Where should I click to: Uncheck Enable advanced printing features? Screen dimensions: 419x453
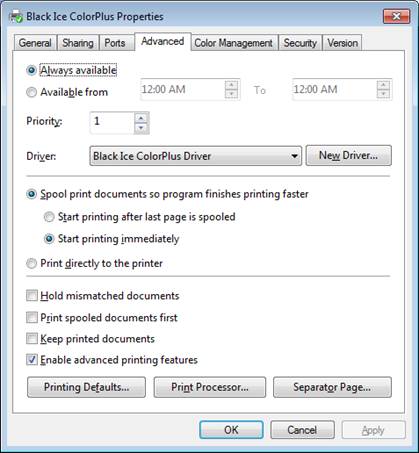tap(32, 360)
